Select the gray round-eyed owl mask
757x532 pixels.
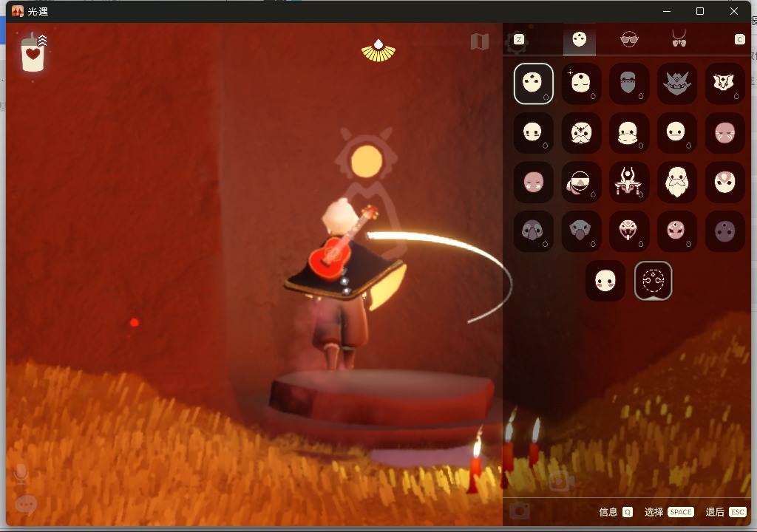[x=533, y=231]
